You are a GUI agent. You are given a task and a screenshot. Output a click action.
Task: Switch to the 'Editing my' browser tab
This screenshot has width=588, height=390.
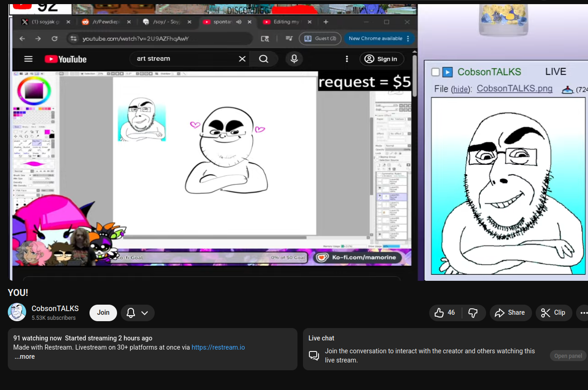click(x=286, y=22)
